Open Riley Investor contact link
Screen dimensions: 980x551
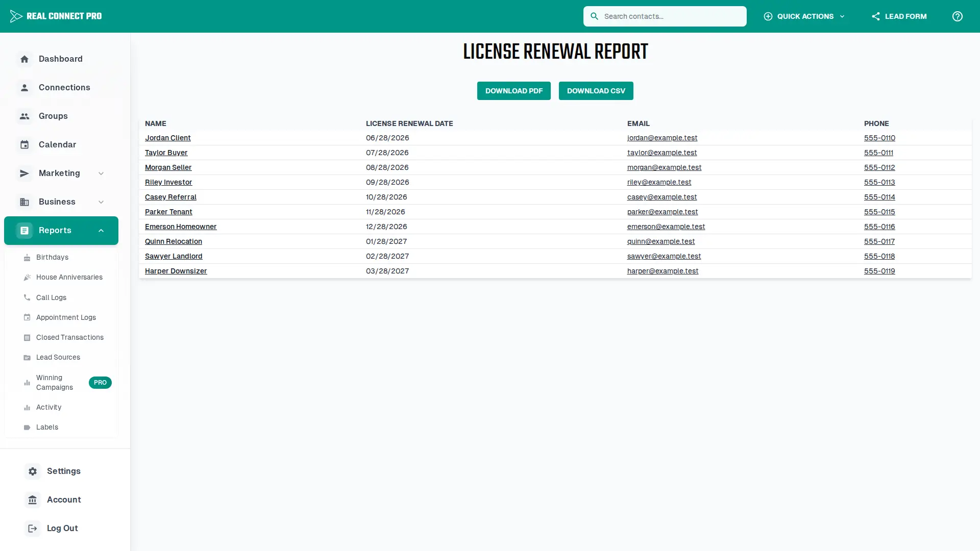168,183
